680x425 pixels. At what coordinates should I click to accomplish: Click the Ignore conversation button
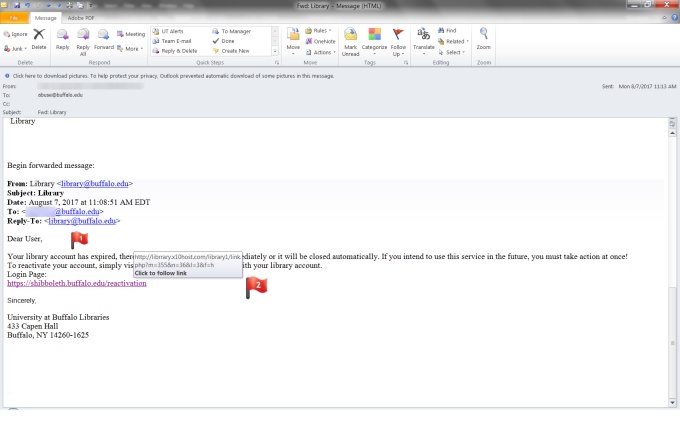(x=15, y=34)
